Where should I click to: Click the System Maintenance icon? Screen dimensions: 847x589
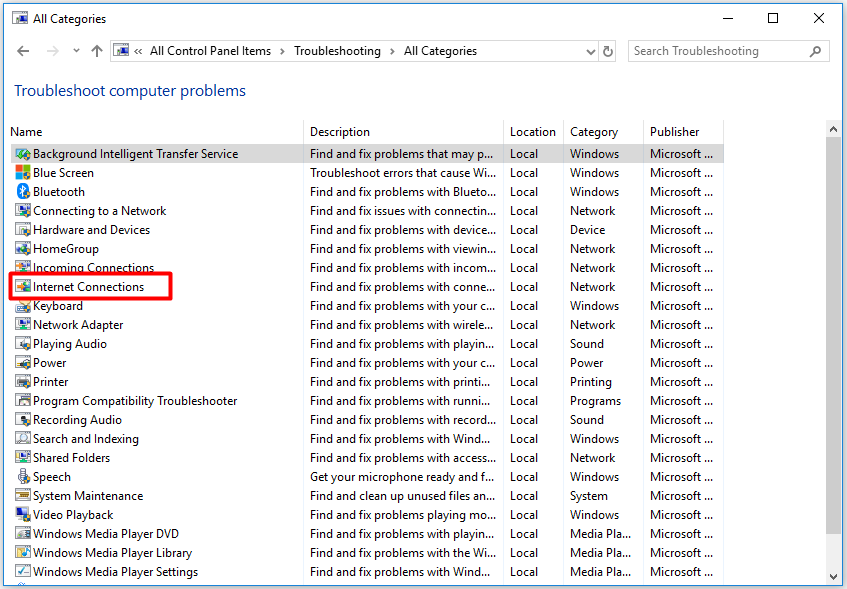pos(23,496)
